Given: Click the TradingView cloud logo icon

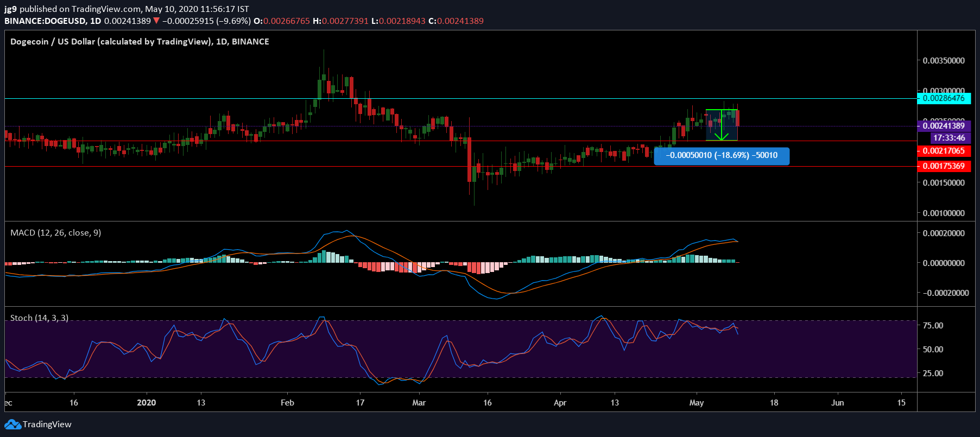Looking at the screenshot, I should coord(12,425).
